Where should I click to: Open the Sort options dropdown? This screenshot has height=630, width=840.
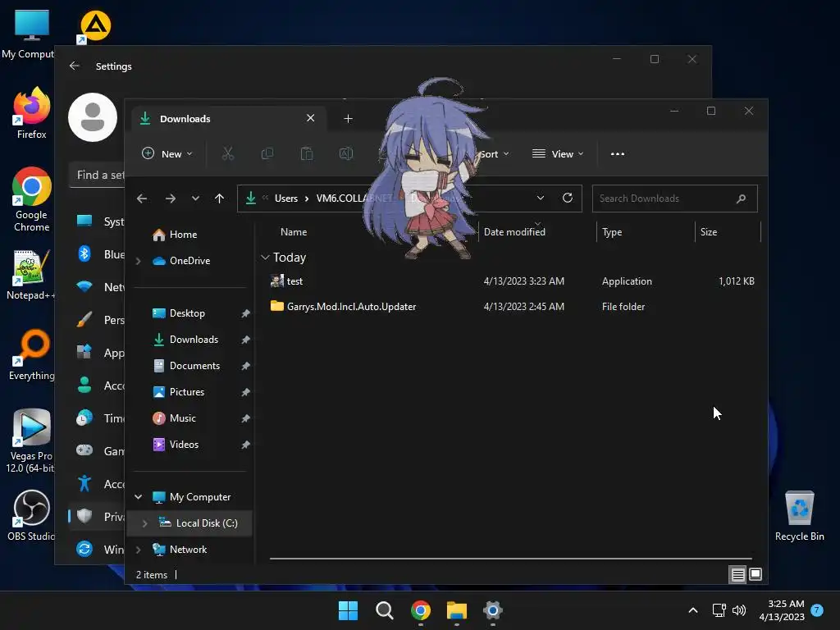[493, 153]
